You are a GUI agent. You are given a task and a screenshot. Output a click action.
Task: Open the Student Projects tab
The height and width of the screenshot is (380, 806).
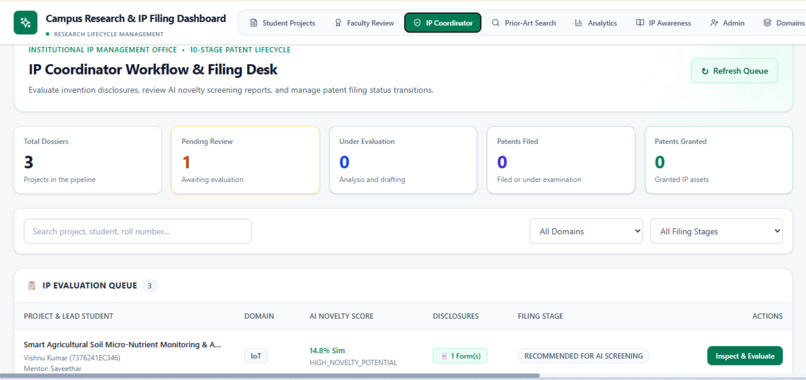tap(282, 23)
